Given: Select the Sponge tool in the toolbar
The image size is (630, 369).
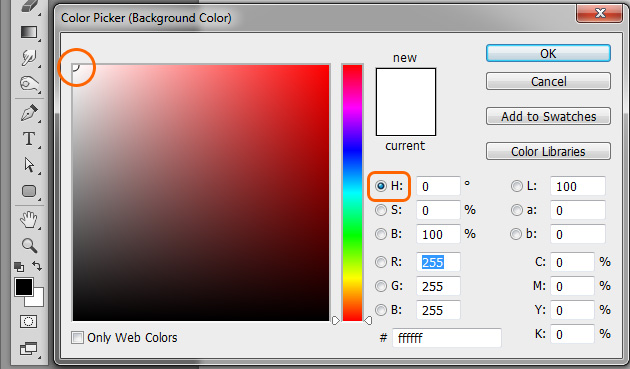Looking at the screenshot, I should click(29, 84).
